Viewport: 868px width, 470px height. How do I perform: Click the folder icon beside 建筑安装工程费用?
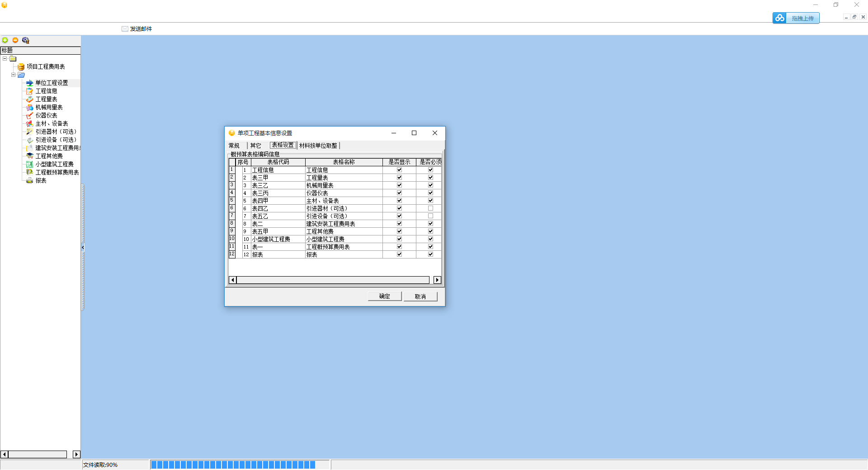click(30, 148)
